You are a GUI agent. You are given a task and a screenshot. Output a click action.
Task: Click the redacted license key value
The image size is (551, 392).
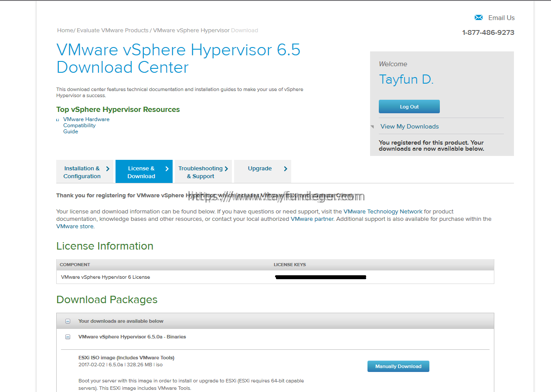pyautogui.click(x=321, y=277)
